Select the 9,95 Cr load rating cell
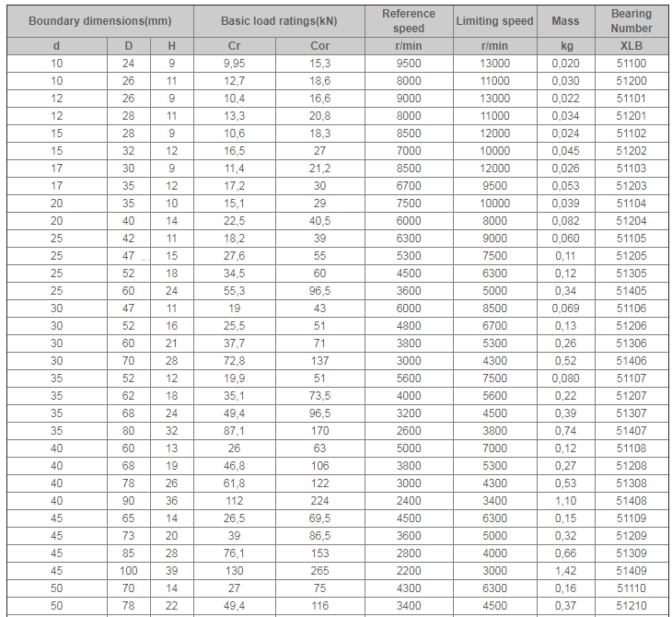The height and width of the screenshot is (617, 672). point(234,64)
